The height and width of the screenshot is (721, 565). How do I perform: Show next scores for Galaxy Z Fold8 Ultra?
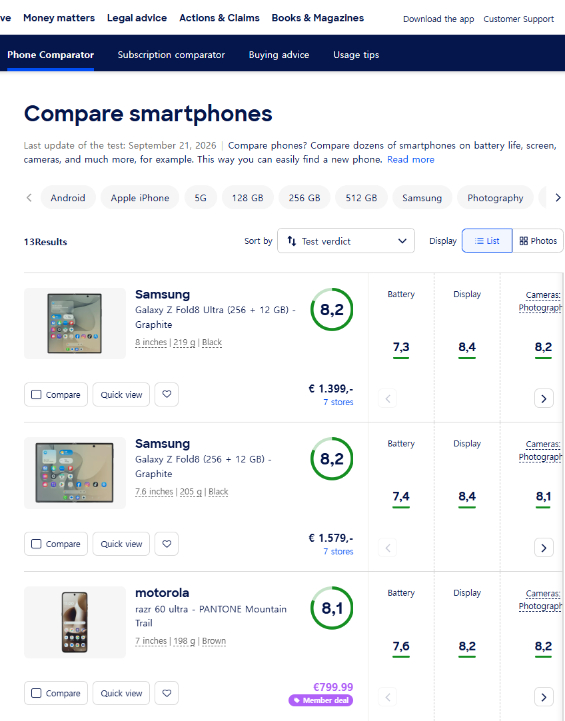pyautogui.click(x=544, y=398)
